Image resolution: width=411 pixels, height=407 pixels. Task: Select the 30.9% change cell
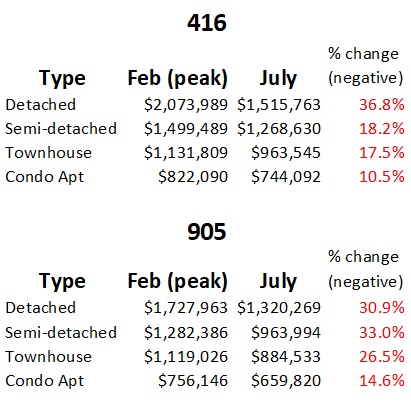click(382, 308)
